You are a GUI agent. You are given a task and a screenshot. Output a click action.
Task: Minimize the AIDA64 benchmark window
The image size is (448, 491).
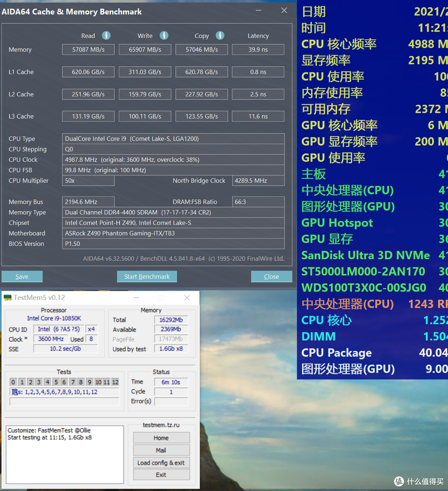click(x=258, y=10)
